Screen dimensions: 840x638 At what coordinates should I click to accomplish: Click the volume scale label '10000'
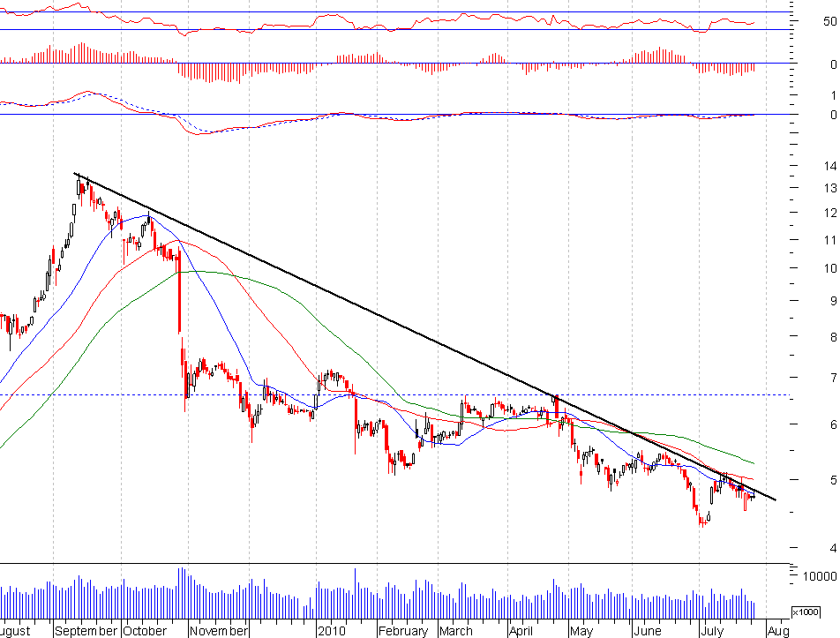[x=819, y=576]
